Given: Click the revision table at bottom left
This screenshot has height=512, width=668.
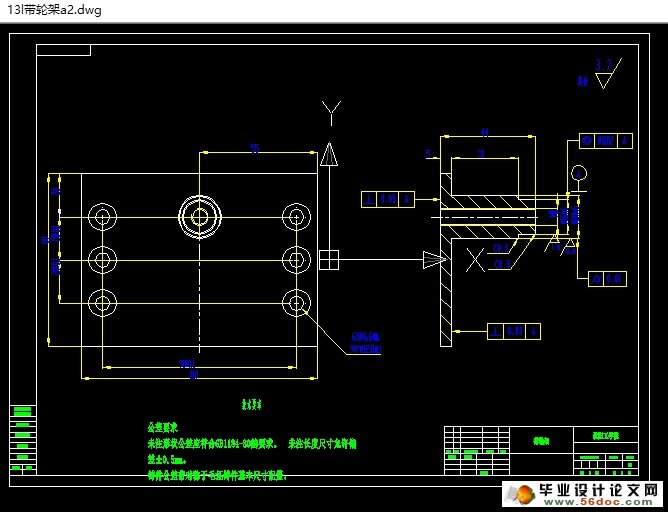Looking at the screenshot, I should [22, 444].
